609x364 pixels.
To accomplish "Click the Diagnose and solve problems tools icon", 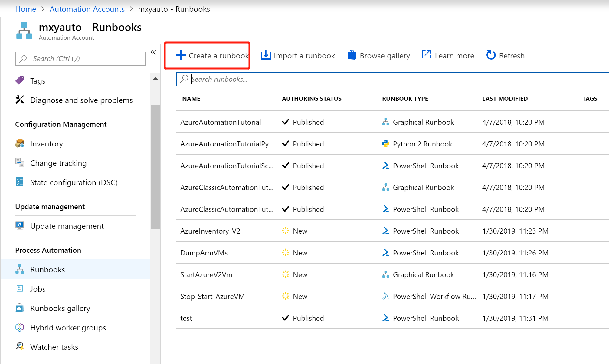I will [20, 100].
